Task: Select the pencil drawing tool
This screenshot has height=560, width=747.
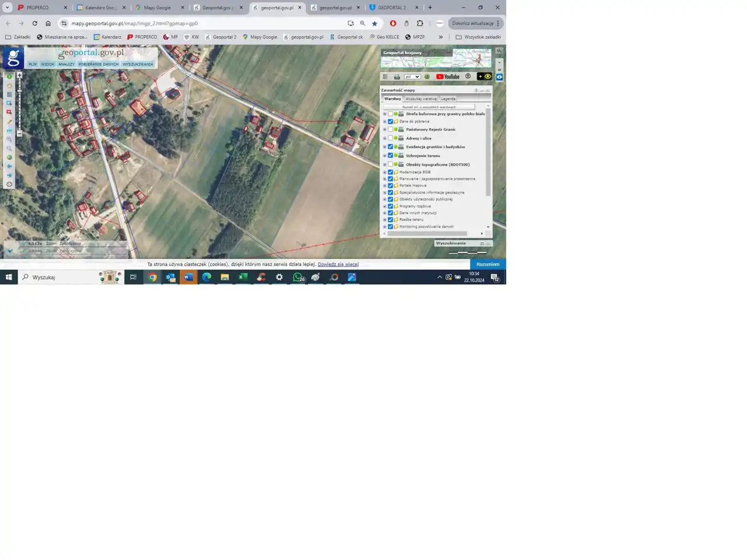Action: pyautogui.click(x=9, y=121)
